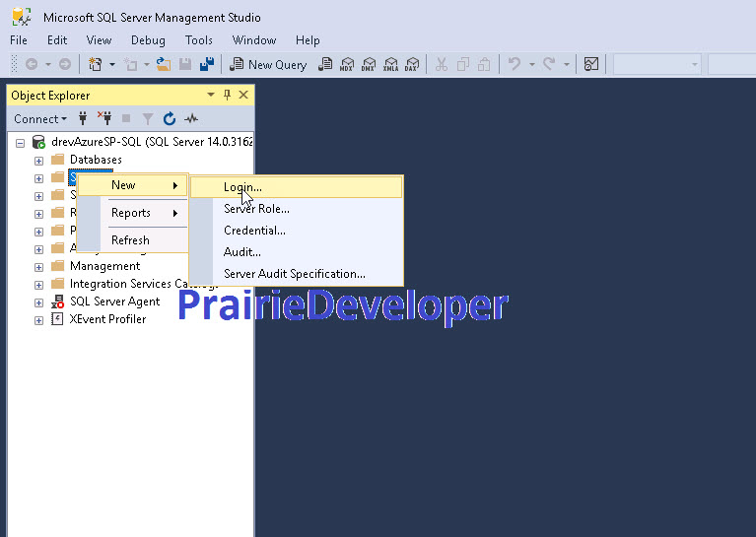Click Database Engine Query icon
This screenshot has width=756, height=537.
coord(325,64)
